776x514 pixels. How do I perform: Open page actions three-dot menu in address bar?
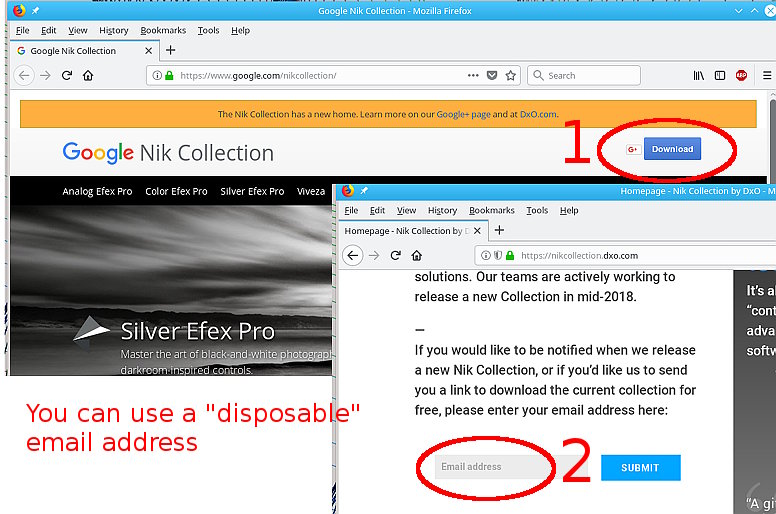pyautogui.click(x=473, y=76)
